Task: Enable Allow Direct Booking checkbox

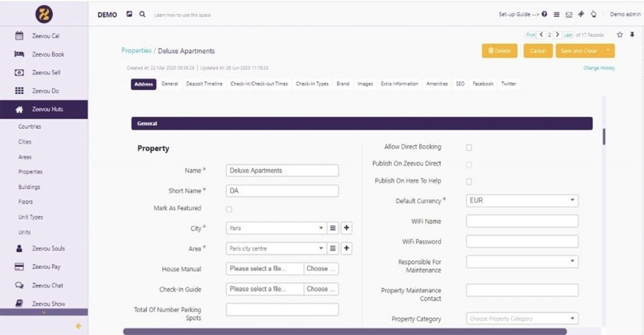Action: click(x=469, y=147)
